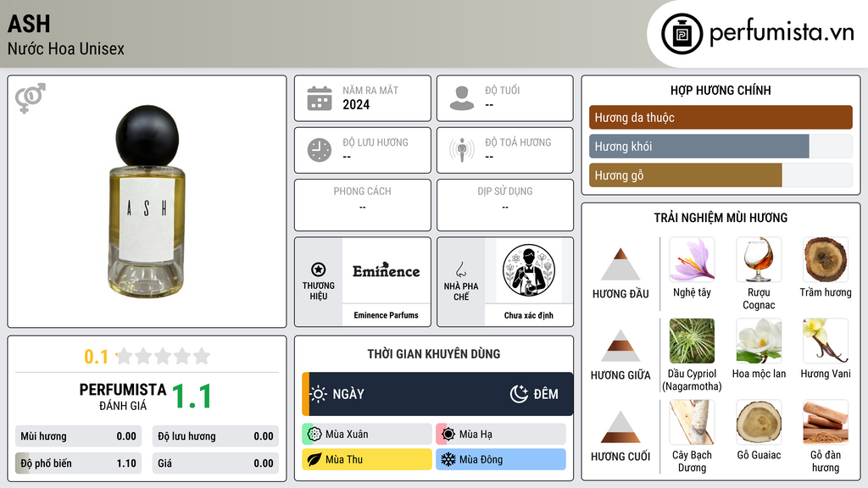The width and height of the screenshot is (868, 488).
Task: Open the Hương Vani note image
Action: (826, 341)
